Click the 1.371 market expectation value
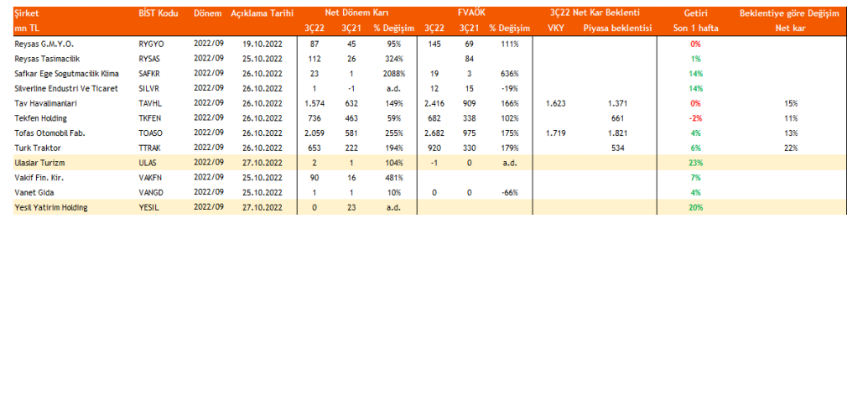This screenshot has height=406, width=868. pyautogui.click(x=618, y=103)
